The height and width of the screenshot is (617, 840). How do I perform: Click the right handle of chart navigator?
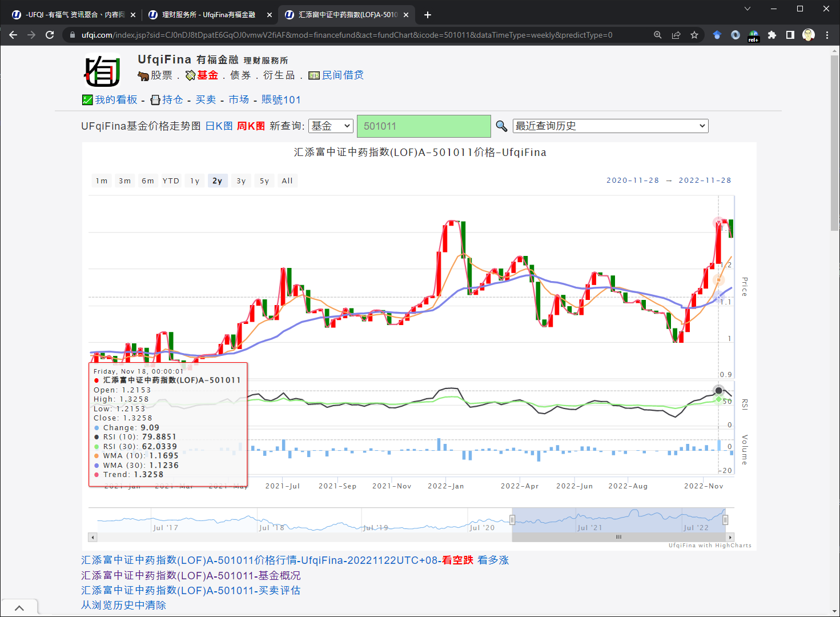tap(725, 520)
